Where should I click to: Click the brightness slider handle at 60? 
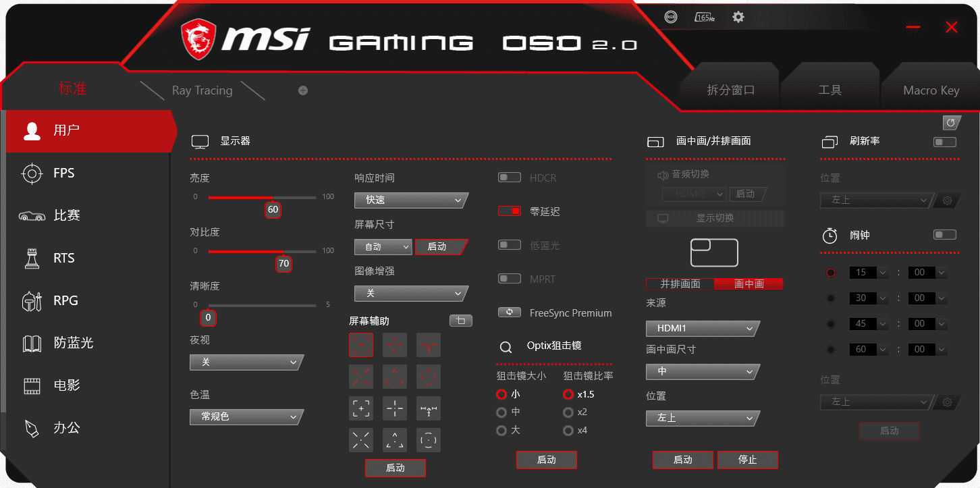coord(273,209)
